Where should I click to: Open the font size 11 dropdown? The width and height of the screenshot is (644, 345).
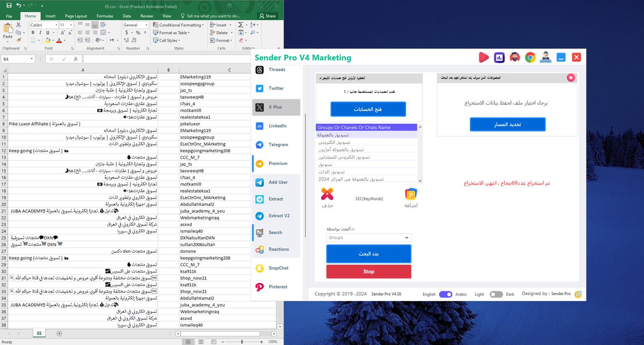71,25
